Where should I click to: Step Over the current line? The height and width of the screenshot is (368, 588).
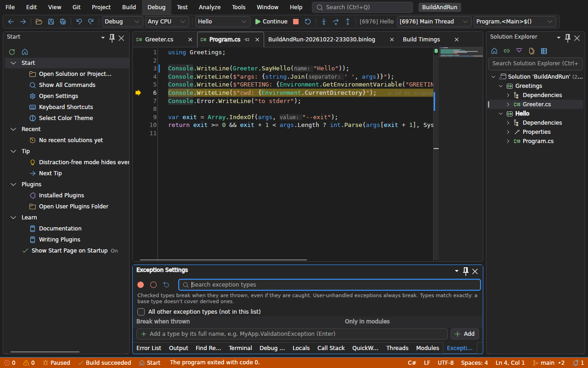(336, 22)
